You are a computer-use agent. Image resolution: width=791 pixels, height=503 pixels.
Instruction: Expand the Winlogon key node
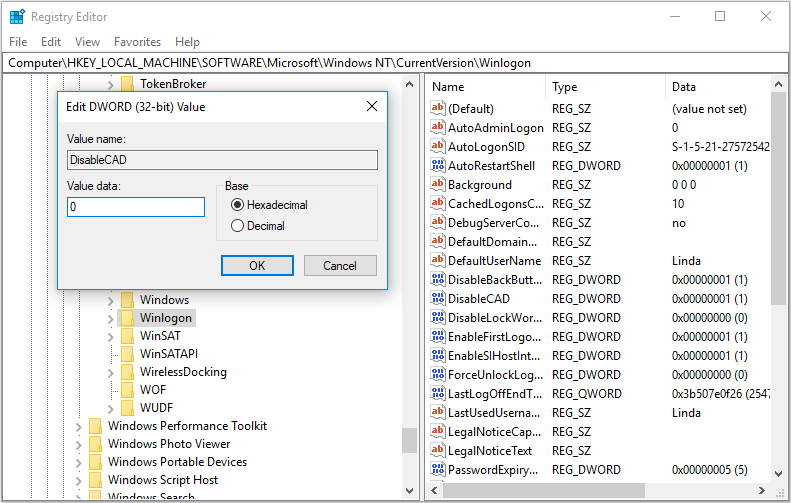pyautogui.click(x=110, y=319)
